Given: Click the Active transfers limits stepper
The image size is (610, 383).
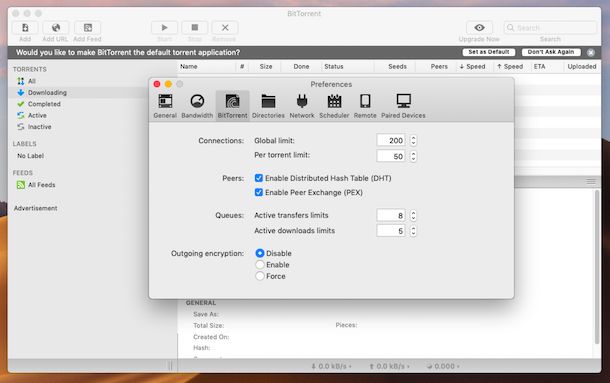Looking at the screenshot, I should click(x=413, y=215).
